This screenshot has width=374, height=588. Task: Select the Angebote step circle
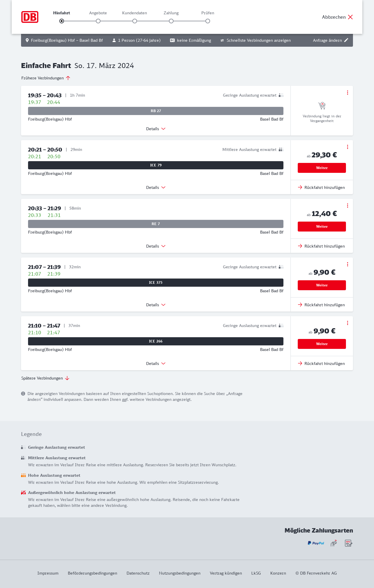coord(98,21)
